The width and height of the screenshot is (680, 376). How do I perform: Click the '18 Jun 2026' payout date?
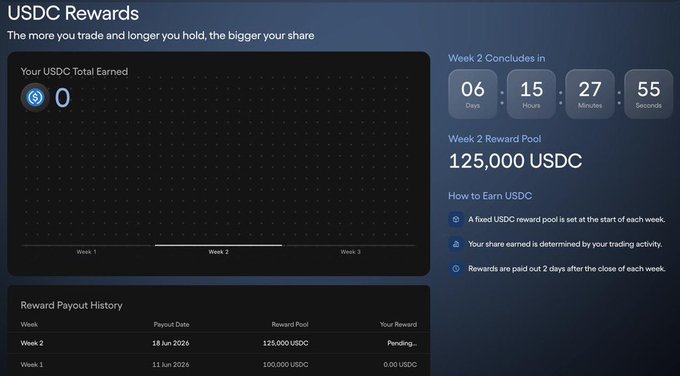point(171,343)
